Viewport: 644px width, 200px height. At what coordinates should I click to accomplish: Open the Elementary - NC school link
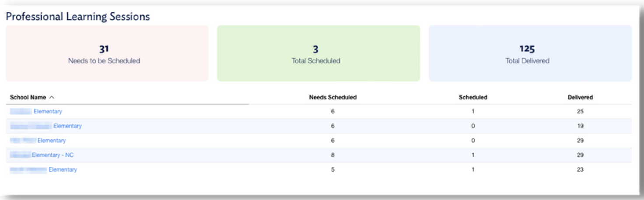(x=52, y=155)
